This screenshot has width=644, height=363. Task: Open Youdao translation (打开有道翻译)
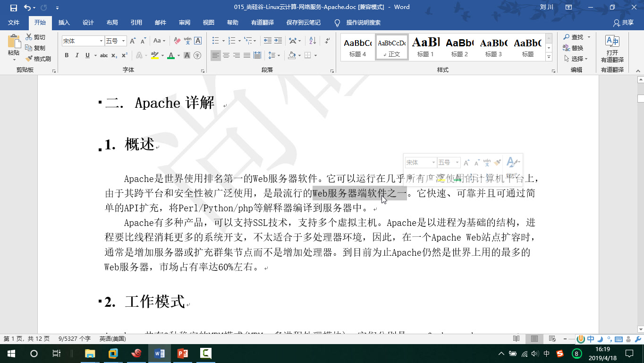coord(612,49)
